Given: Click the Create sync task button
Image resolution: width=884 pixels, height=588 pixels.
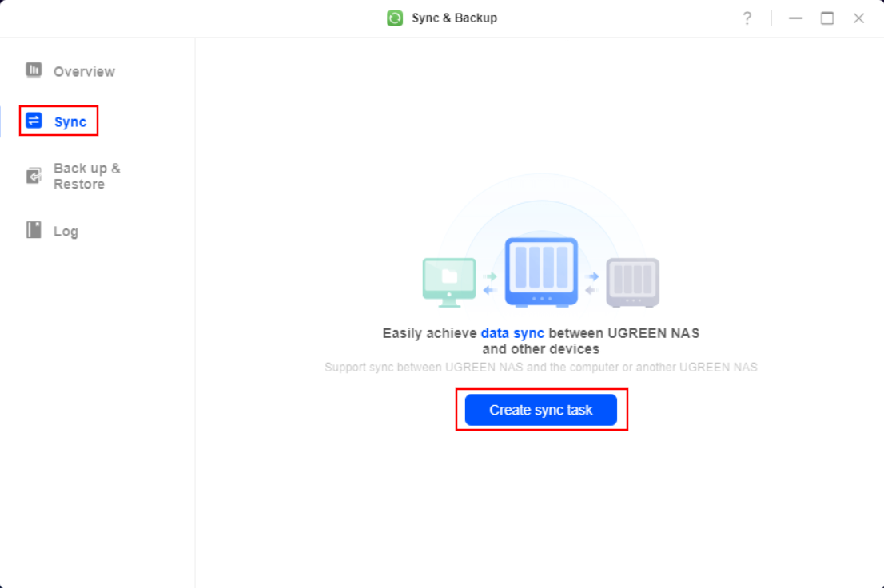Looking at the screenshot, I should pyautogui.click(x=540, y=410).
